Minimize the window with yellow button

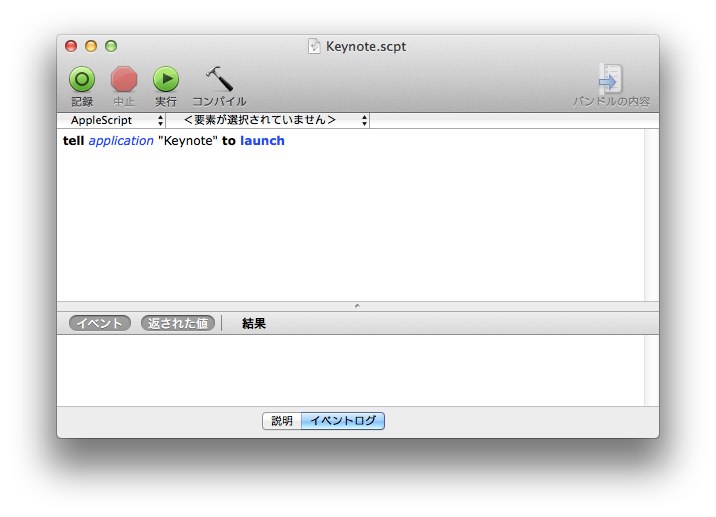[91, 46]
